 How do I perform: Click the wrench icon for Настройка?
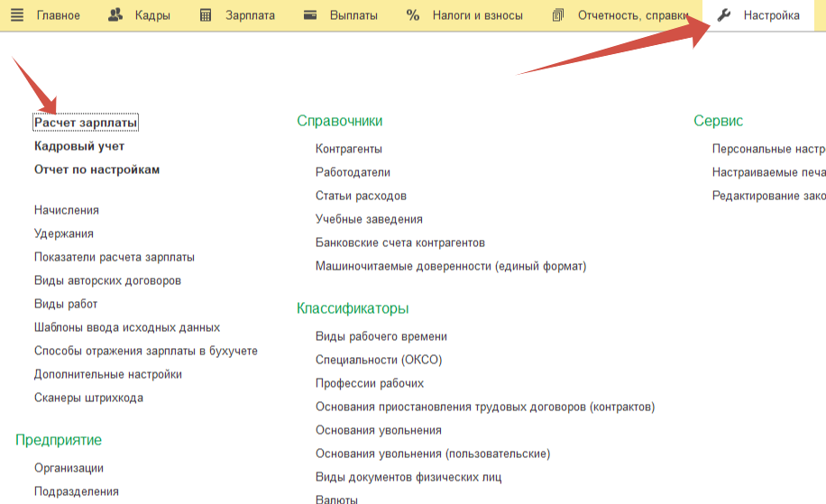tap(723, 15)
